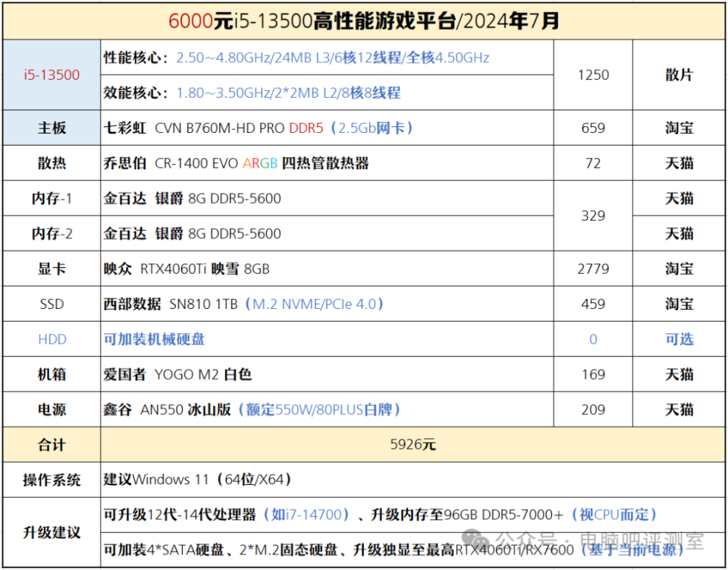This screenshot has width=728, height=570.
Task: Select the "操作系统" label cell
Action: [x=52, y=480]
